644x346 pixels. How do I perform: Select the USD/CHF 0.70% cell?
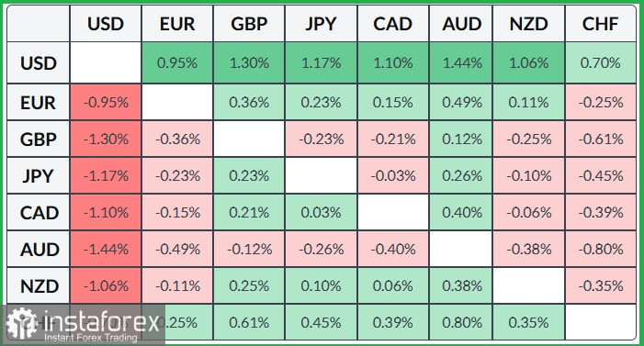[x=600, y=62]
